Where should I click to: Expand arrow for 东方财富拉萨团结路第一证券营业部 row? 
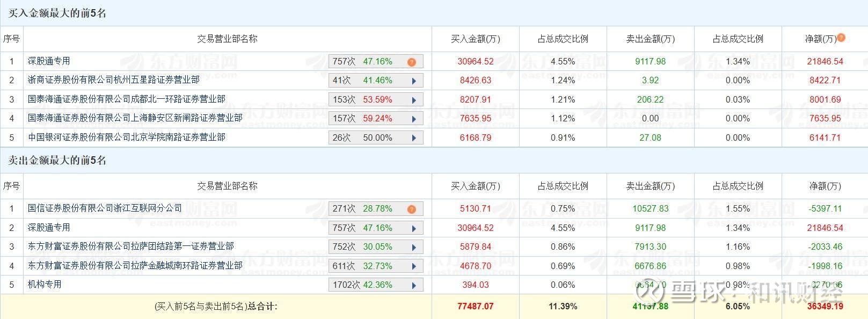[x=414, y=247]
